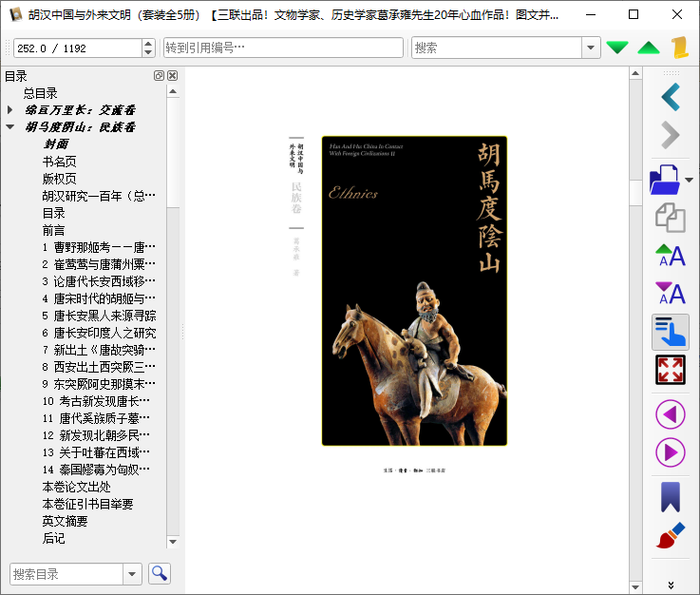
Task: Toggle the table of contents panel icon
Action: click(671, 332)
